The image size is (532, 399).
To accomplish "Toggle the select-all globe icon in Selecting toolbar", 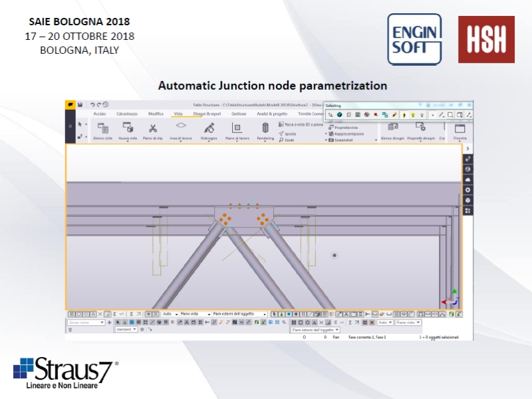I will pyautogui.click(x=339, y=115).
